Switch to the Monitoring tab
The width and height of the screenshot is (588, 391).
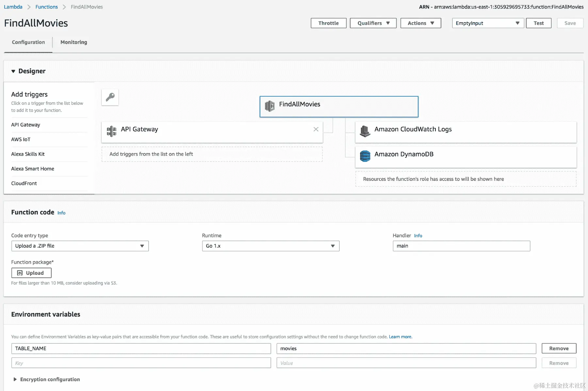74,42
